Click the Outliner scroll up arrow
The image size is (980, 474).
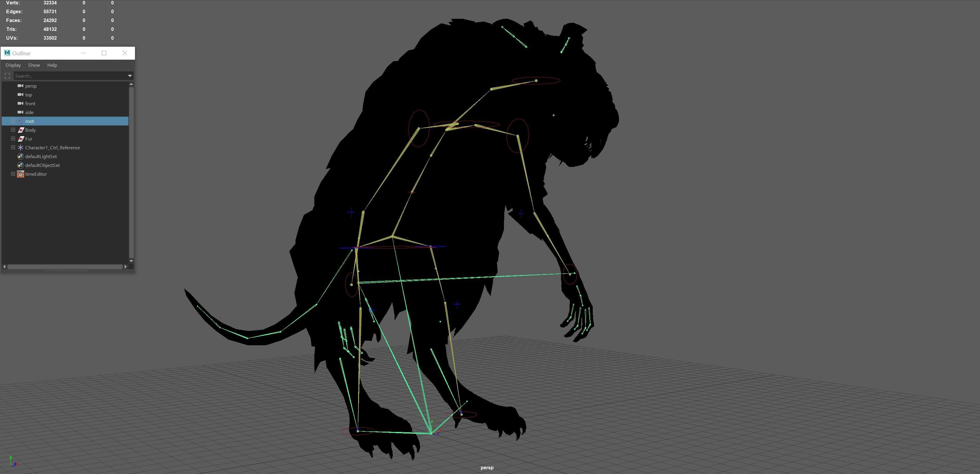[131, 84]
